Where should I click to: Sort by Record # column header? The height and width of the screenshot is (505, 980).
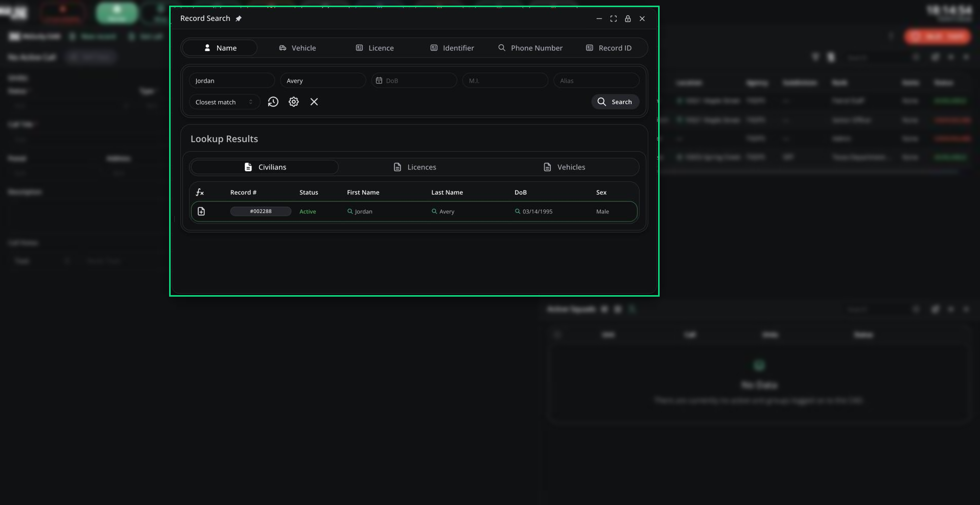(243, 193)
